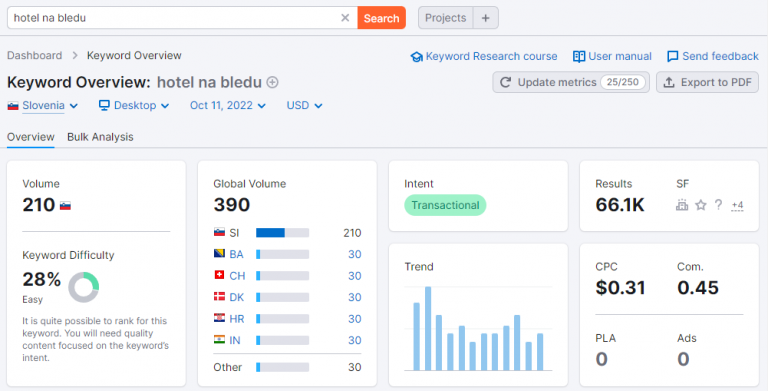This screenshot has height=391, width=768.
Task: Add keyword to list with plus-circle icon
Action: point(272,82)
